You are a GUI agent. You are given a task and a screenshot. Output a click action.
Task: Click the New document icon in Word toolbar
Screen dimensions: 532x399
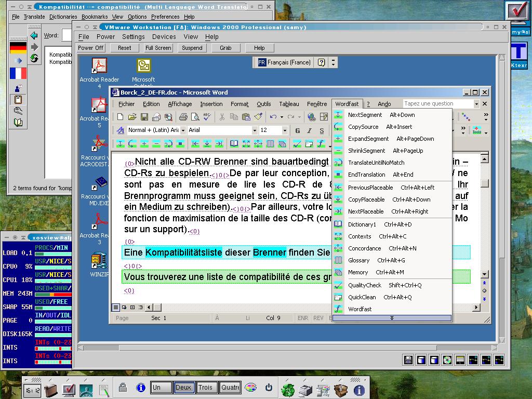[x=120, y=117]
